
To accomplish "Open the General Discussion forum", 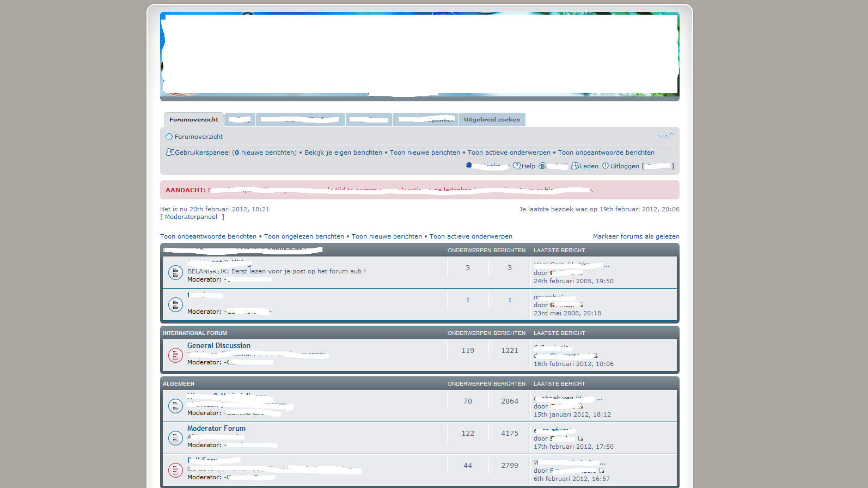I will [x=219, y=345].
